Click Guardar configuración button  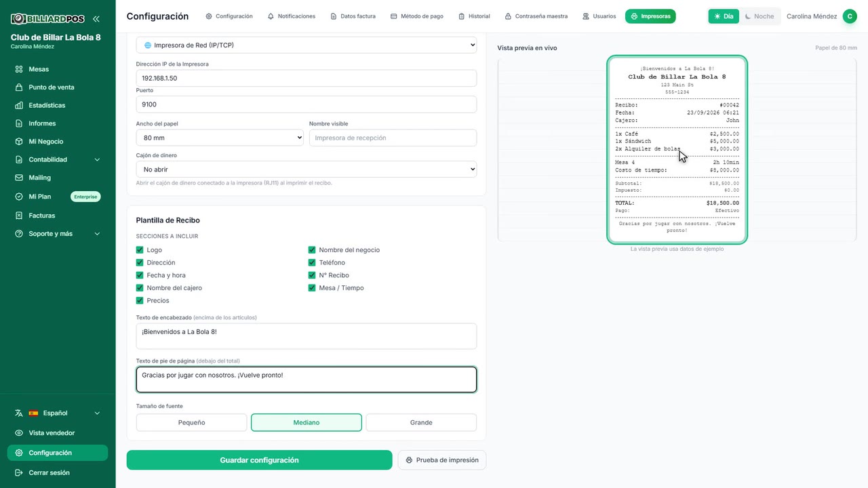[x=259, y=460]
